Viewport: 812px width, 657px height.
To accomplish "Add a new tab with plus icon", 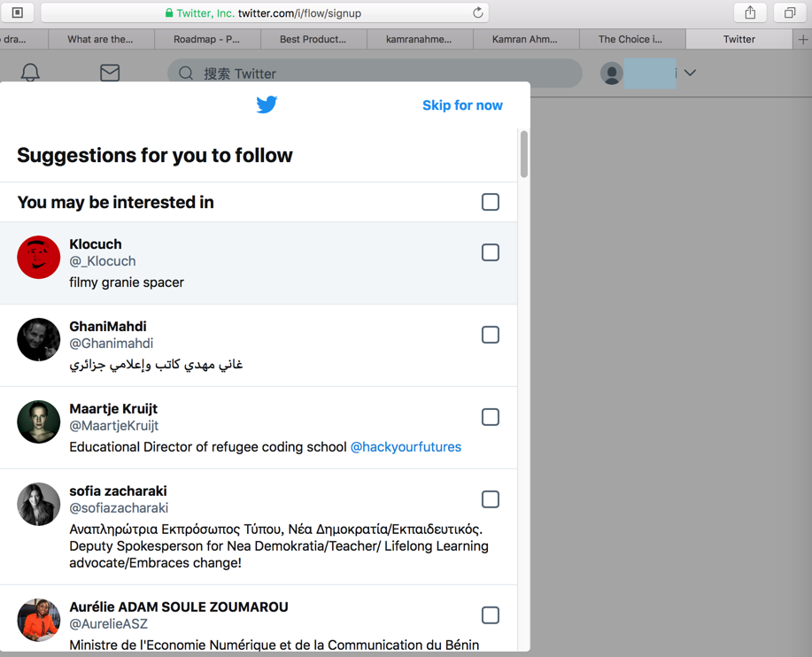I will [x=802, y=39].
